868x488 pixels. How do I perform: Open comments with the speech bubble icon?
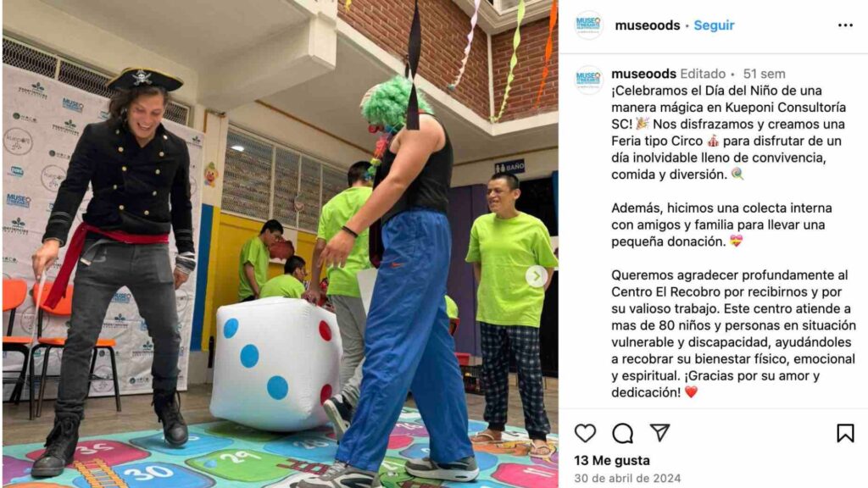click(x=622, y=433)
